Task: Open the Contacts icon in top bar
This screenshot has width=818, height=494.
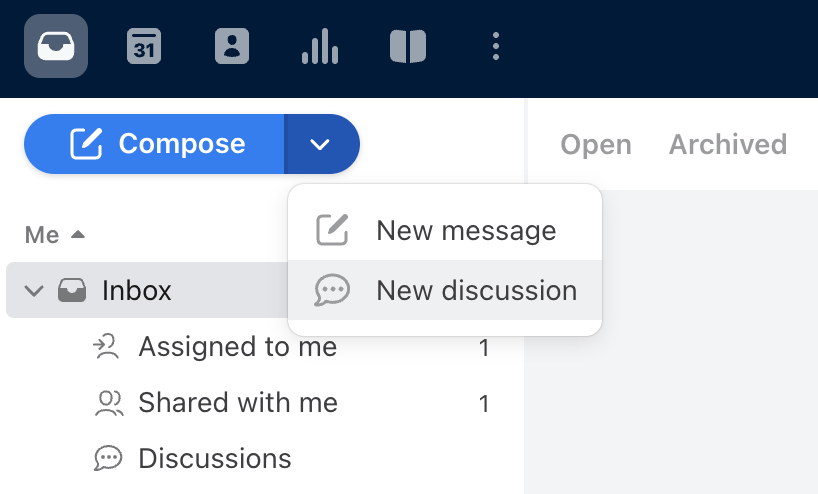Action: pyautogui.click(x=232, y=46)
